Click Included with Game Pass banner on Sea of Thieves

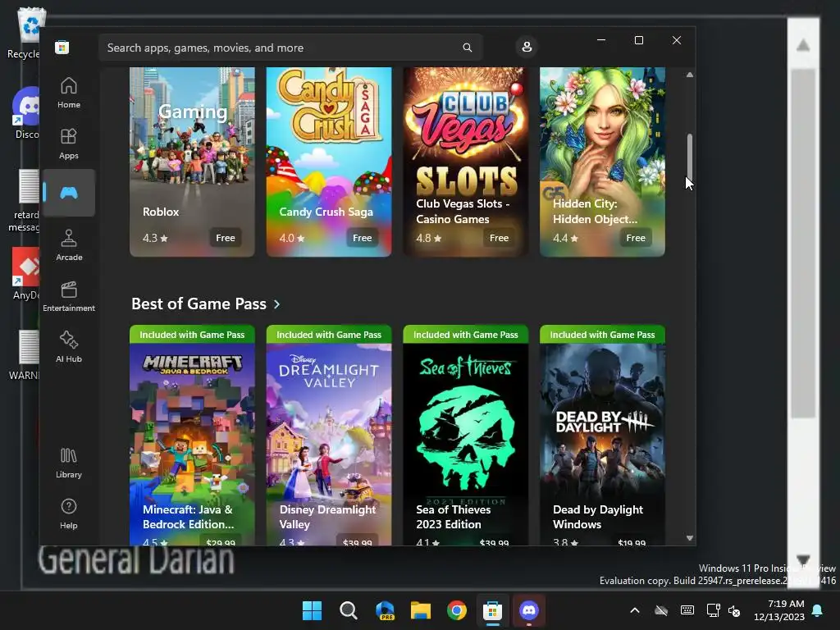(x=466, y=335)
